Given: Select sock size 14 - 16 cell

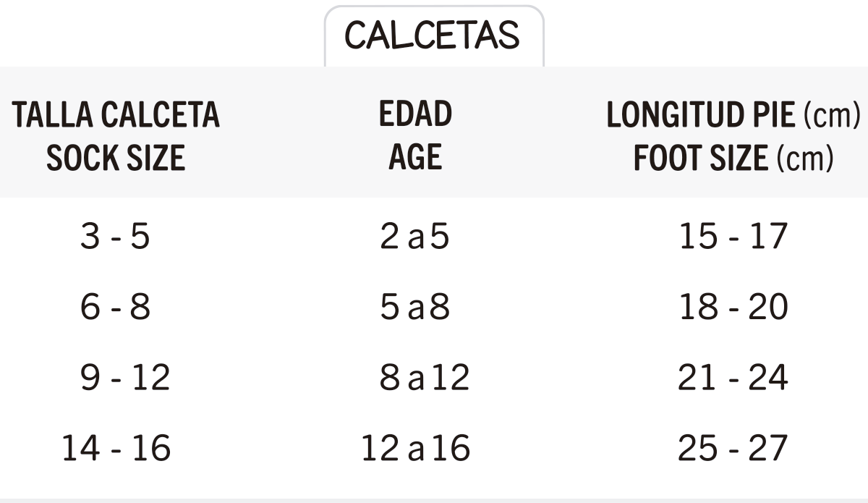Looking at the screenshot, I should 116,449.
